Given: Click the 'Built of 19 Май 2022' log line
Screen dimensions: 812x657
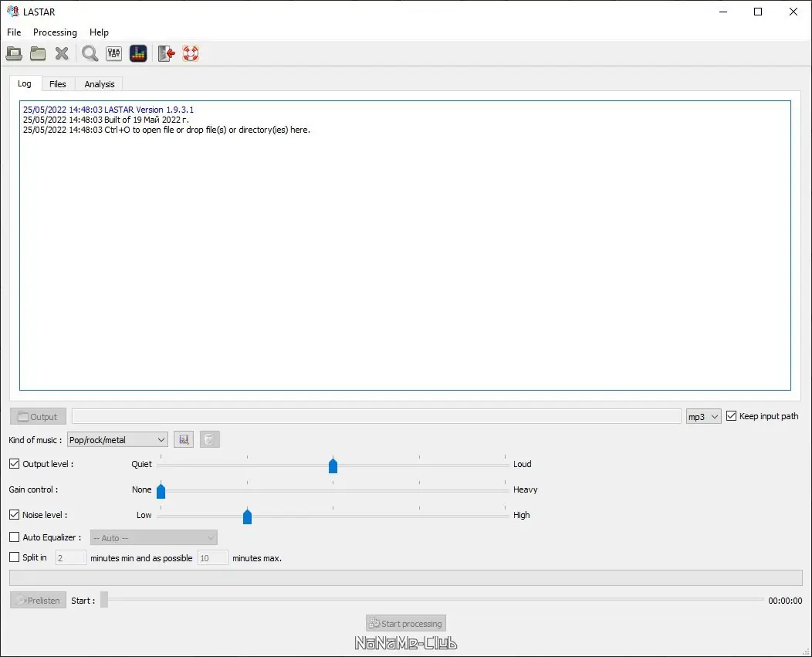Looking at the screenshot, I should click(106, 120).
